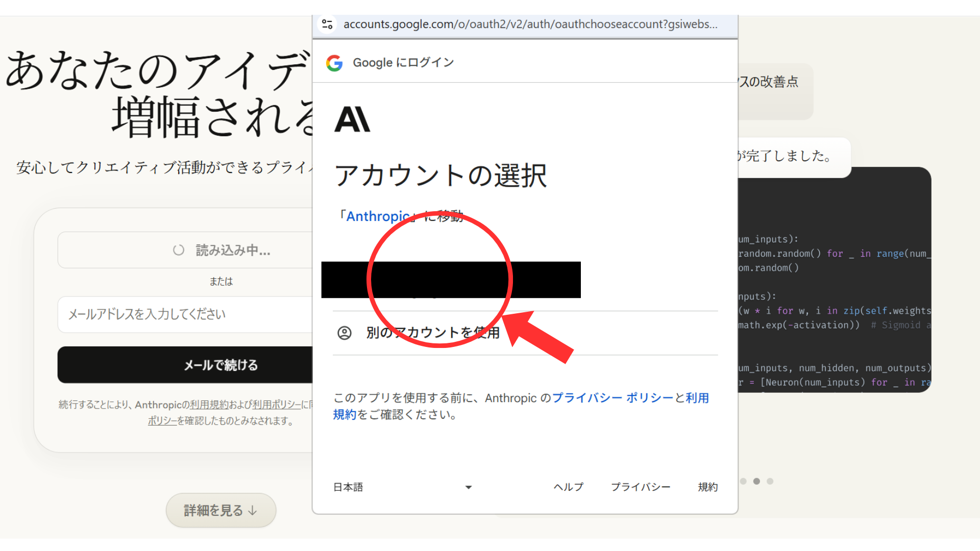The image size is (980, 551).
Task: Click the 詳細を見る button
Action: click(x=221, y=510)
